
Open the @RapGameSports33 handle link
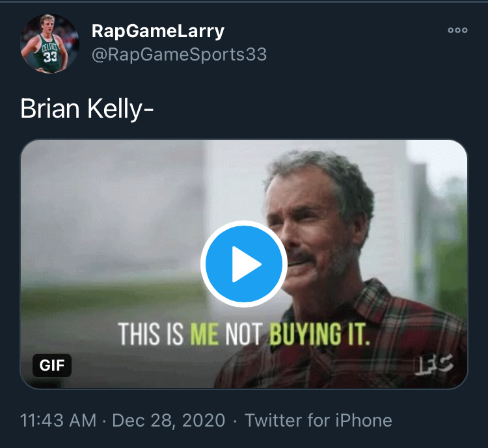(179, 55)
